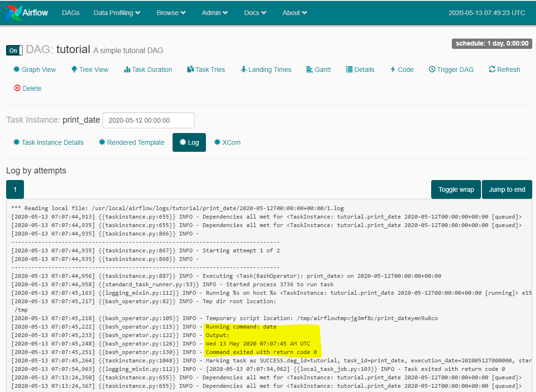The width and height of the screenshot is (536, 392).
Task: Open the Task Duration link
Action: pyautogui.click(x=148, y=70)
